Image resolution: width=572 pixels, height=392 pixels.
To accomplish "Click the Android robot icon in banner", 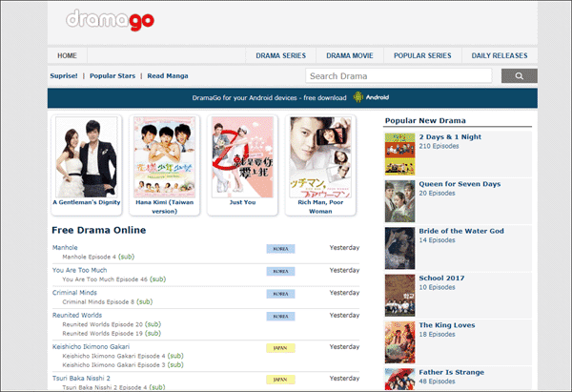I will [x=358, y=97].
